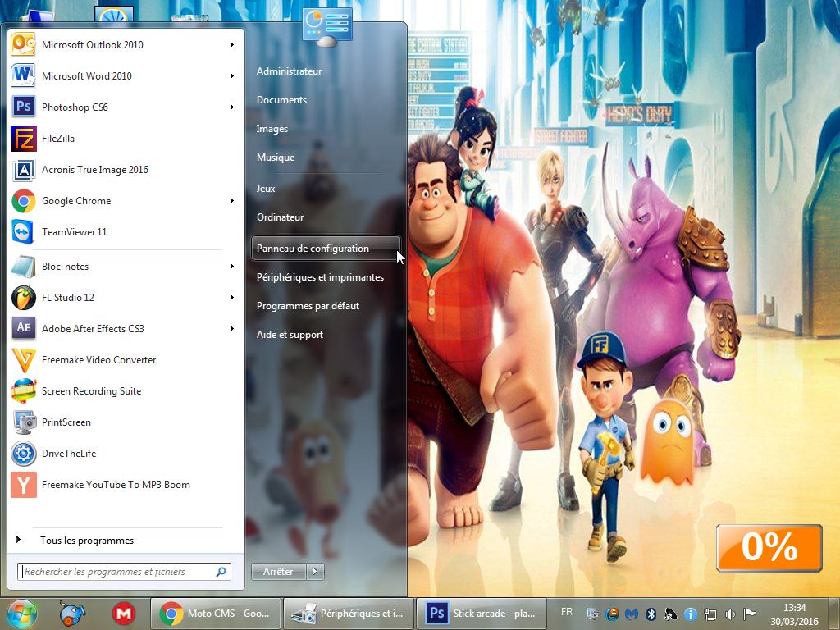The height and width of the screenshot is (630, 840).
Task: Switch to Stick arcade Photoshop taskbar window
Action: [x=480, y=614]
